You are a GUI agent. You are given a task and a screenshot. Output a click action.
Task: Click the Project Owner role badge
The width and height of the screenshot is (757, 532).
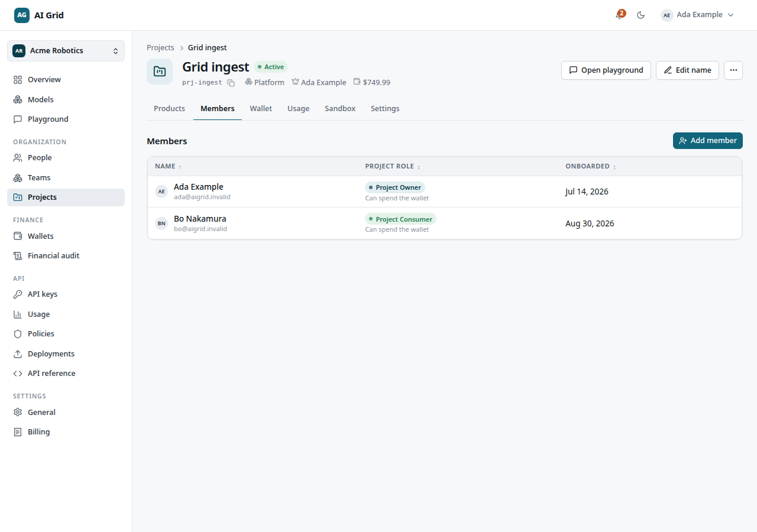395,187
